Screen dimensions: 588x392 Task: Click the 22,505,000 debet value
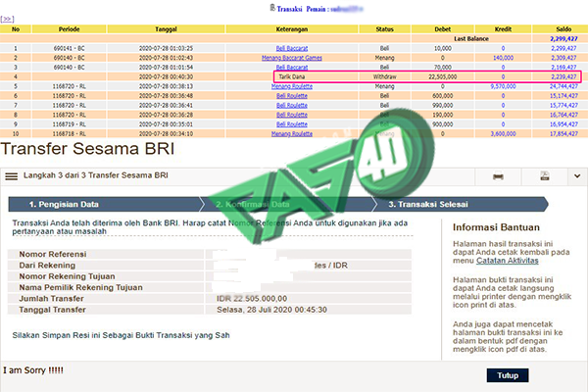pos(443,76)
